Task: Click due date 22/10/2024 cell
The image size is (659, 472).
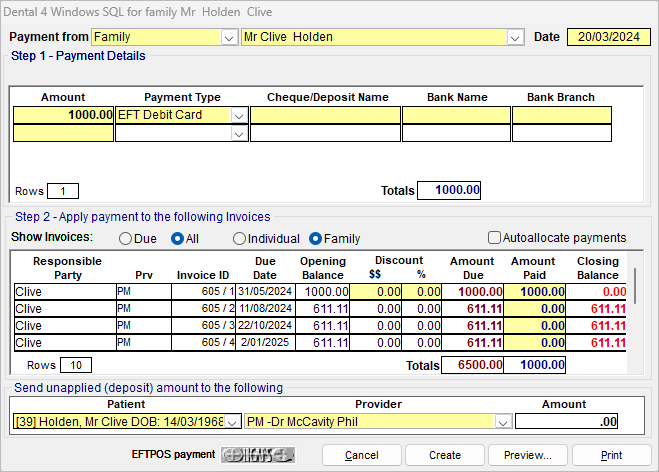Action: (x=265, y=326)
